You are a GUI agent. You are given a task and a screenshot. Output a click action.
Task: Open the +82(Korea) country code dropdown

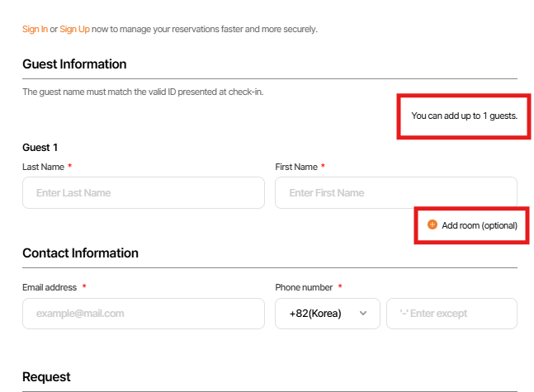pyautogui.click(x=327, y=314)
